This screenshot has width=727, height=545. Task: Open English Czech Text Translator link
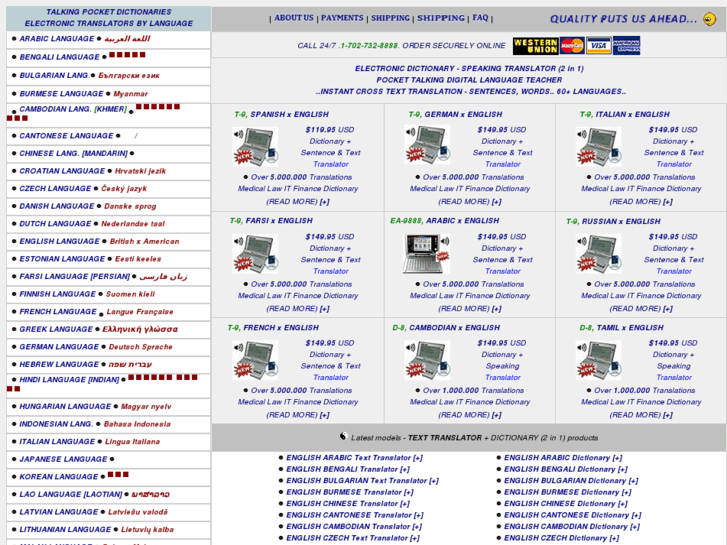[x=353, y=539]
